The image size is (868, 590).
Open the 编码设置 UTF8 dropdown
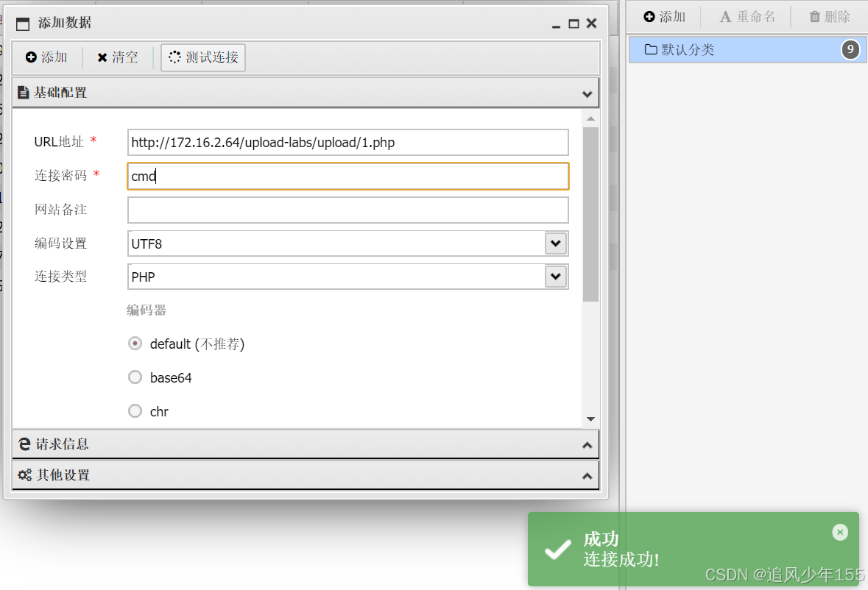556,244
